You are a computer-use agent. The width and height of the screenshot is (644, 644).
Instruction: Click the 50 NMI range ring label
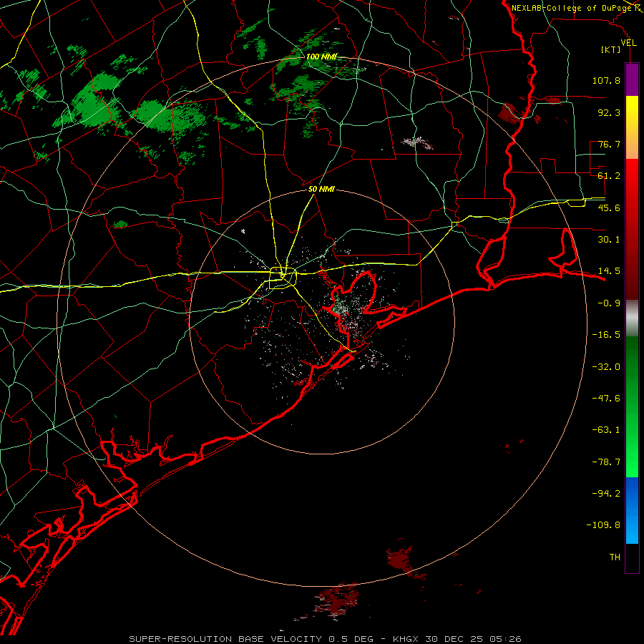[321, 190]
